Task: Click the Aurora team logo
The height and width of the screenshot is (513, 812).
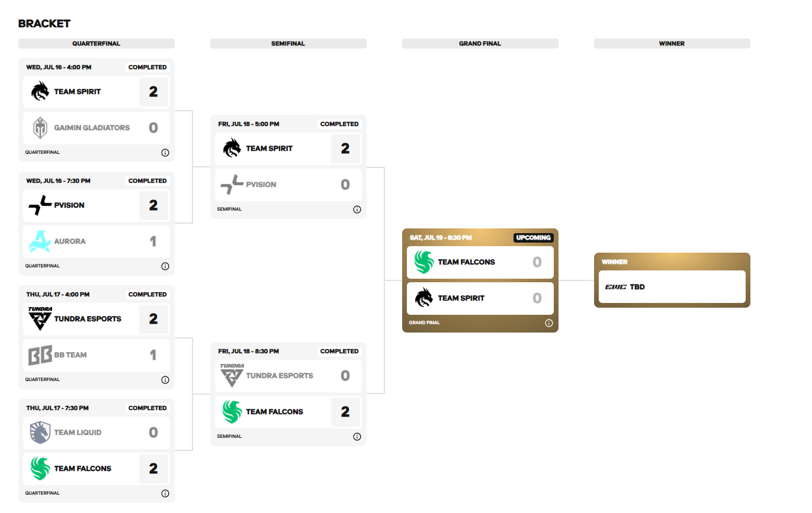Action: coord(40,241)
